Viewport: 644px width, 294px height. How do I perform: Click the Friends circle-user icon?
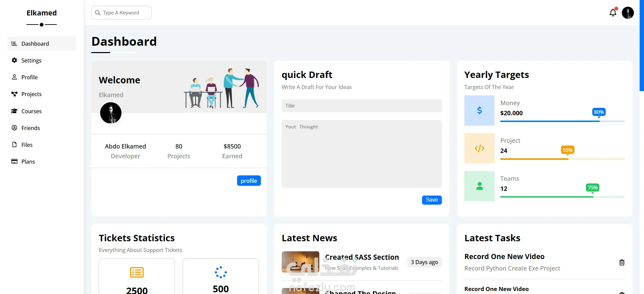[14, 128]
